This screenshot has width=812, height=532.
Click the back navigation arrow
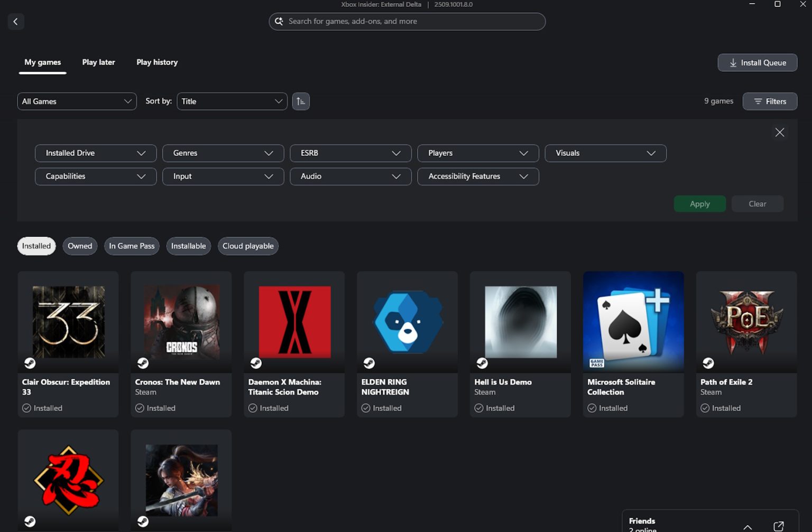coord(16,21)
